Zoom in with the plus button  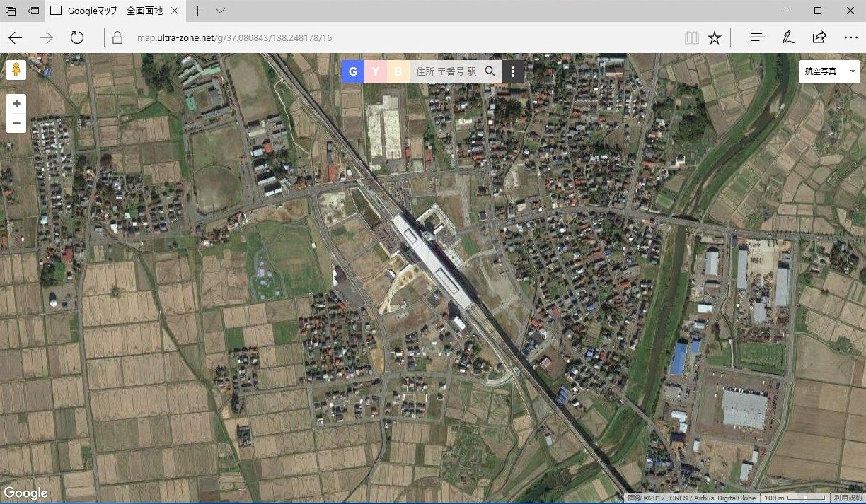pyautogui.click(x=16, y=104)
